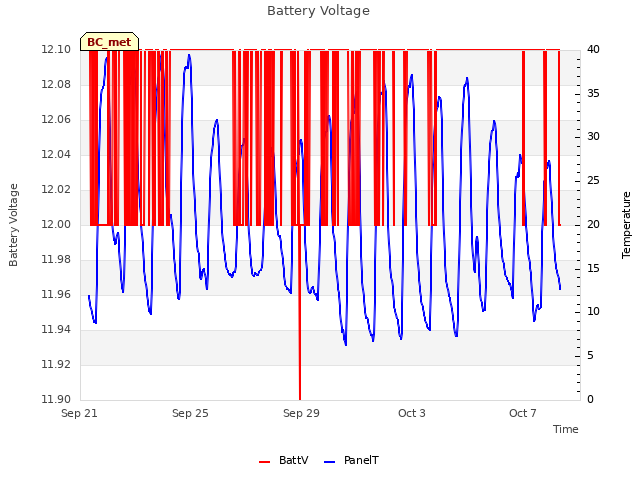Click the 0 temperature tick label
Screen dimensions: 640x480
590,399
